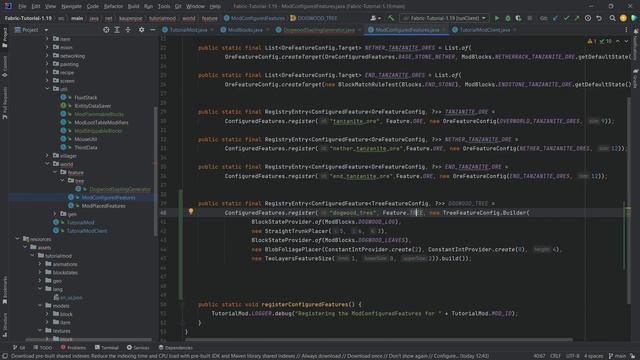Toggle the Pull Requests tool window button
This screenshot has width=640, height=360.
[4, 102]
